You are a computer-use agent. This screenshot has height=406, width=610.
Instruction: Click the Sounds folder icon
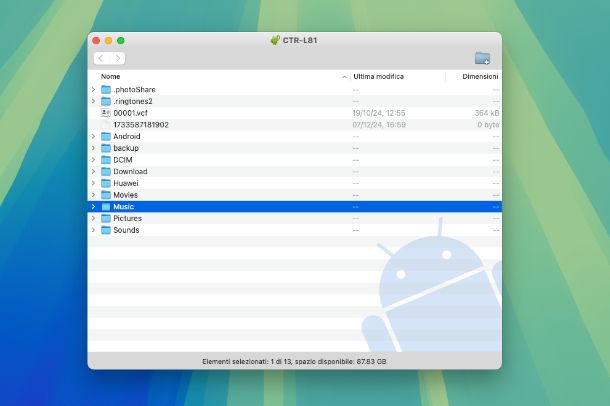[106, 230]
